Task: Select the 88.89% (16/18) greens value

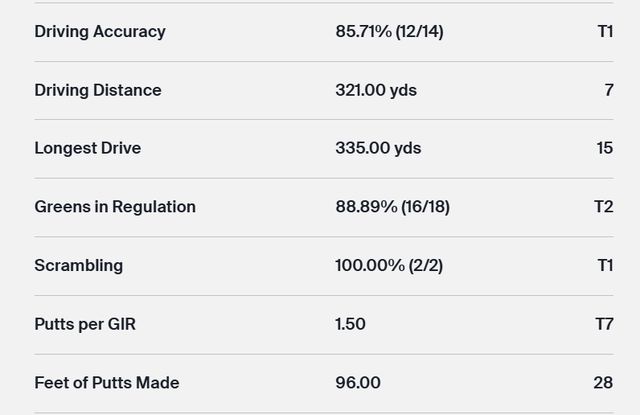Action: point(392,207)
